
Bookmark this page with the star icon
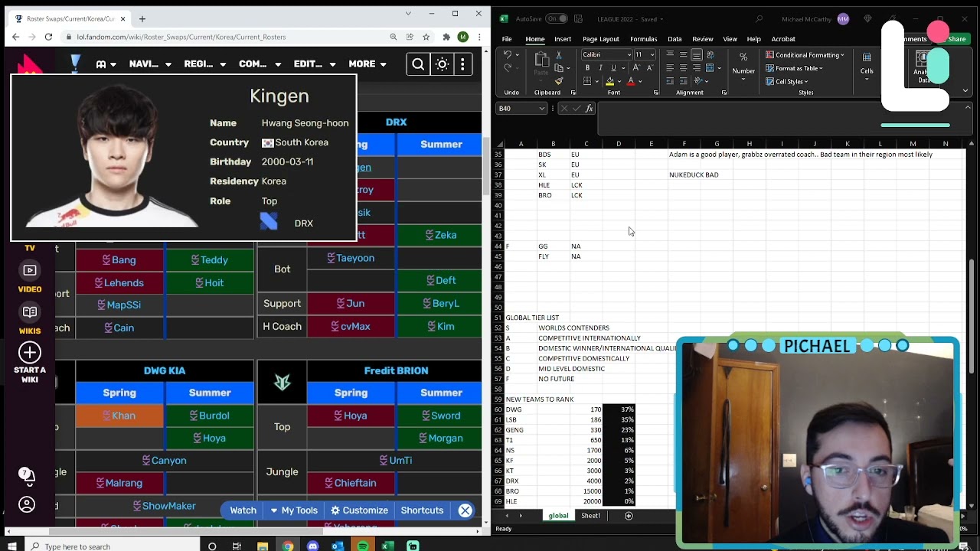click(x=426, y=37)
